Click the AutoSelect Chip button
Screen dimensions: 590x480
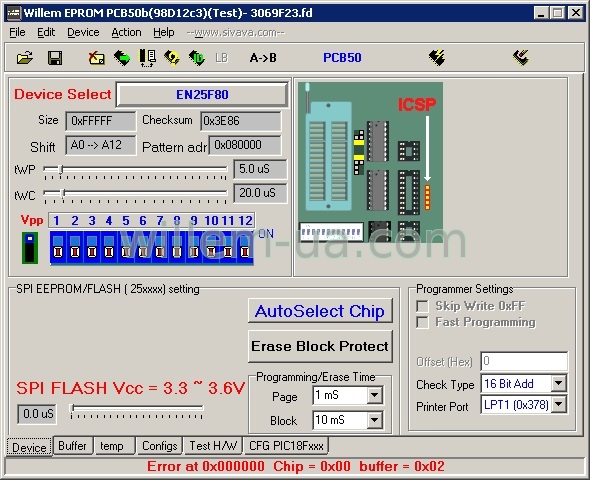tap(320, 311)
